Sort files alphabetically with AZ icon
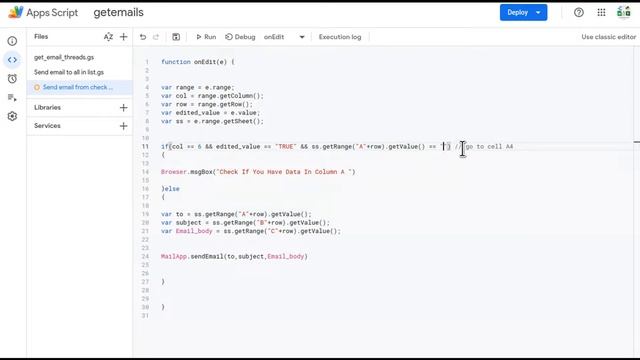Screen dimensions: 640x360 (108, 37)
